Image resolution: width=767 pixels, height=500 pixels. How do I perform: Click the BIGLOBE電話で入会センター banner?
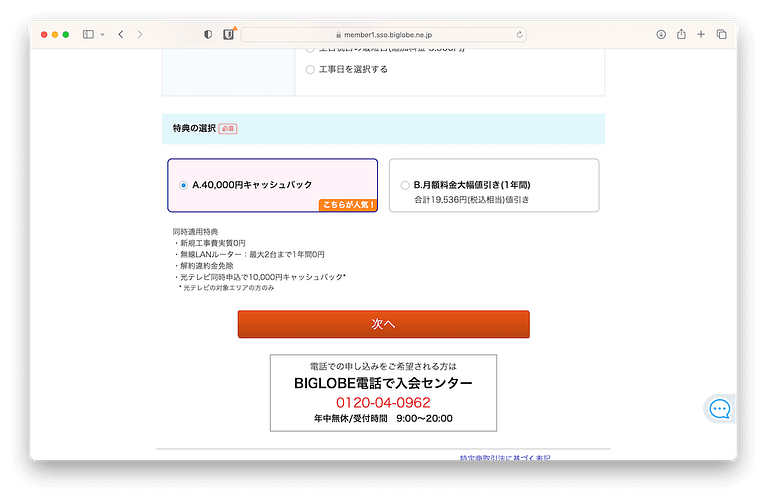click(x=383, y=383)
